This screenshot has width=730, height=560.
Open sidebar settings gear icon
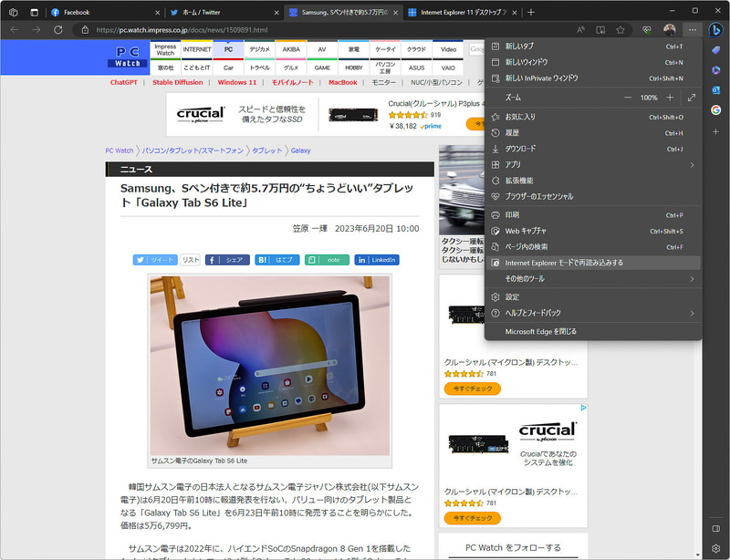point(716,548)
